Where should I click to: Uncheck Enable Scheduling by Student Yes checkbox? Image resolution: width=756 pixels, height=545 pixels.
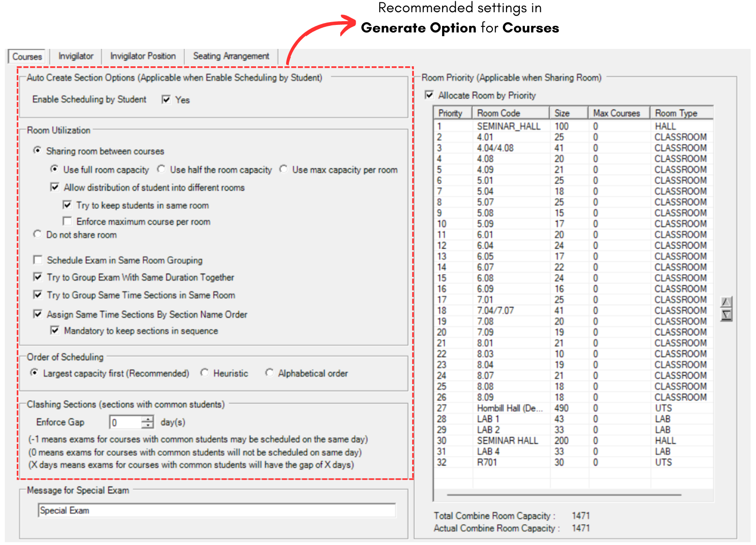pos(166,100)
